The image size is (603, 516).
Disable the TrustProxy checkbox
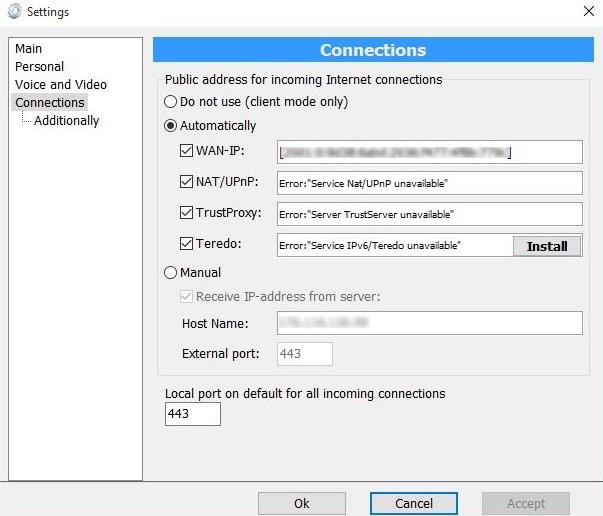(187, 213)
